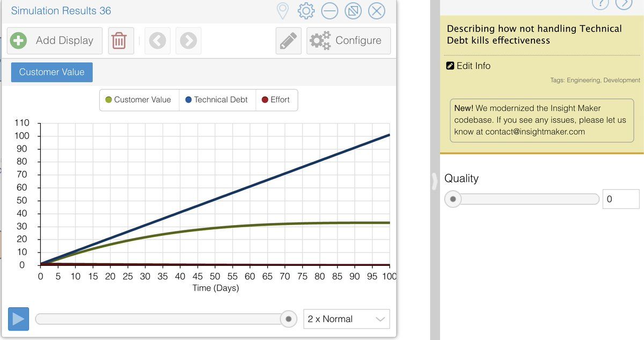The height and width of the screenshot is (340, 644).
Task: Click the Simulation Results 36 title
Action: click(61, 11)
